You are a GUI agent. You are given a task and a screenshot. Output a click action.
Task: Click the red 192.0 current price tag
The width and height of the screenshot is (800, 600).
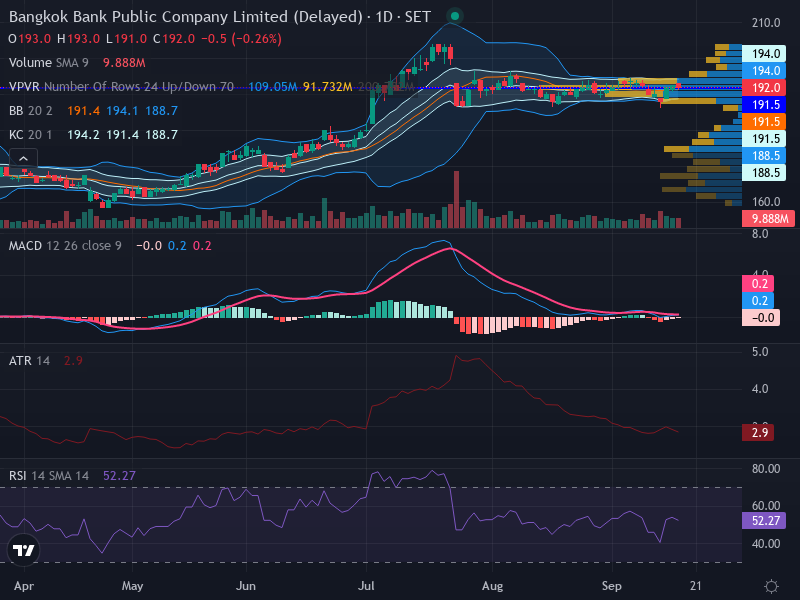(763, 88)
